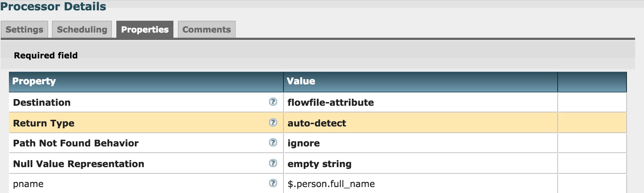Select the Destination property name
This screenshot has width=644, height=193.
pos(42,102)
